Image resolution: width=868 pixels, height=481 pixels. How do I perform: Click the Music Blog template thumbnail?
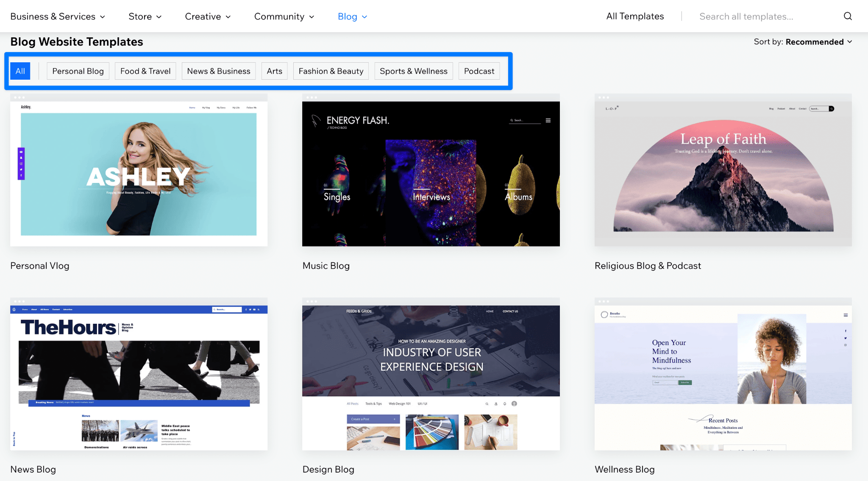tap(431, 174)
